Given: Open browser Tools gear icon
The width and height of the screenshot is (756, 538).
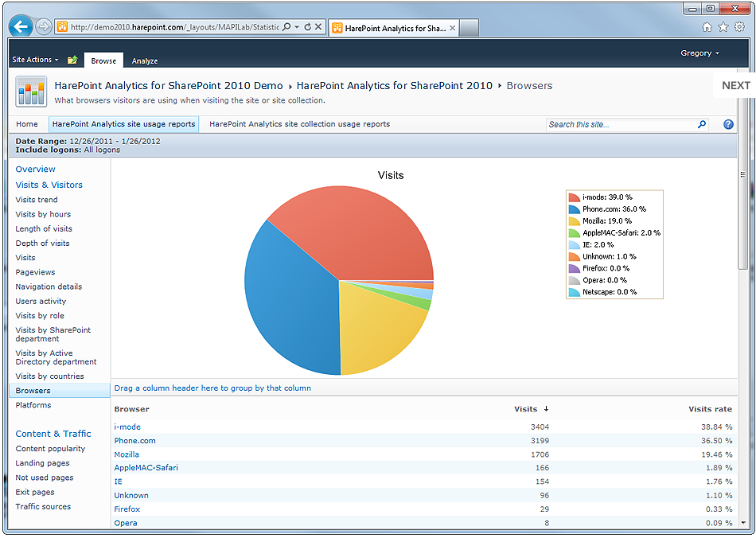Looking at the screenshot, I should pyautogui.click(x=739, y=27).
